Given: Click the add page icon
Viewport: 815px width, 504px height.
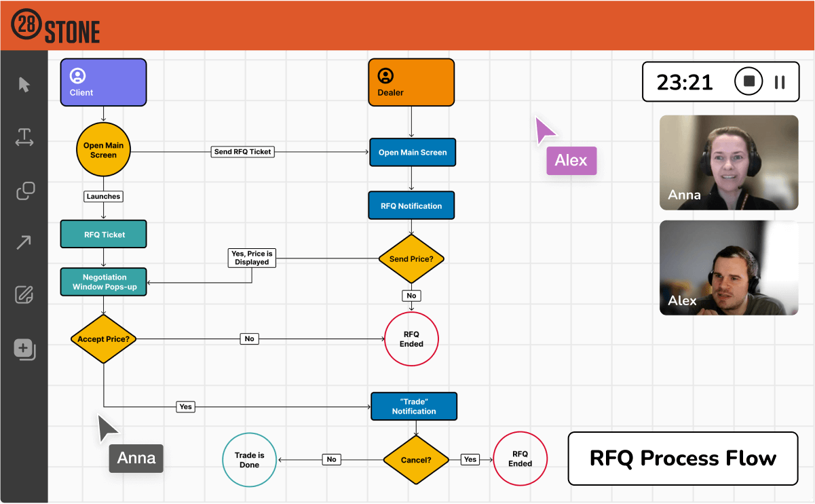Looking at the screenshot, I should click(24, 349).
